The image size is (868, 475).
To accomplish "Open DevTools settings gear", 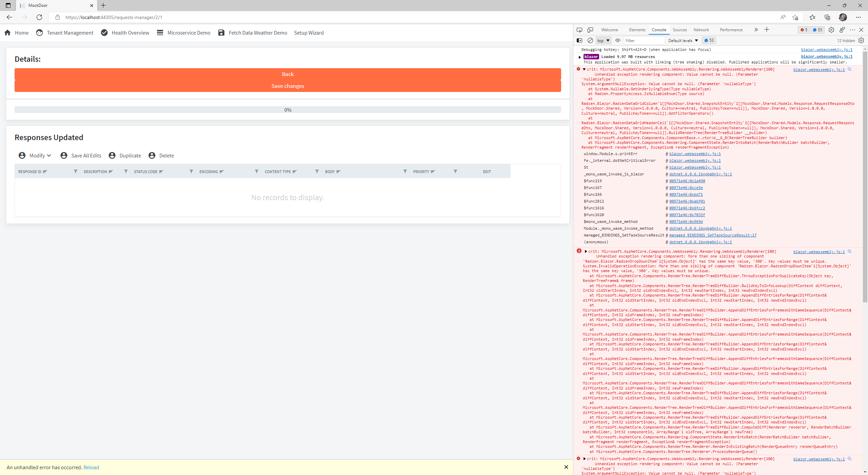I will point(831,30).
